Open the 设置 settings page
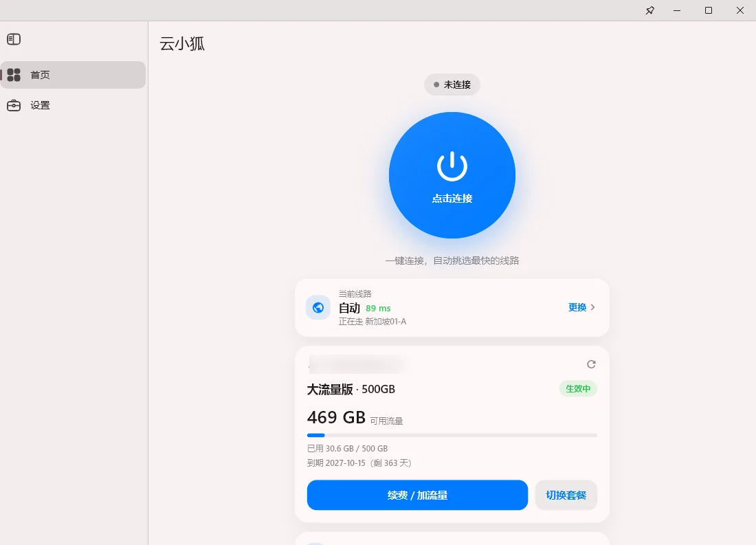The image size is (756, 545). pyautogui.click(x=73, y=105)
